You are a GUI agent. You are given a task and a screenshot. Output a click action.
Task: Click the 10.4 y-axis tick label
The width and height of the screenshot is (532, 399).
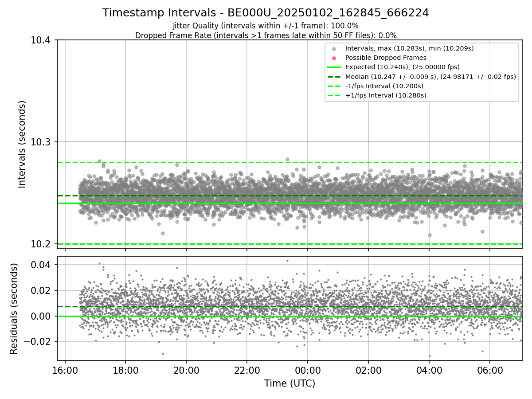[x=42, y=40]
